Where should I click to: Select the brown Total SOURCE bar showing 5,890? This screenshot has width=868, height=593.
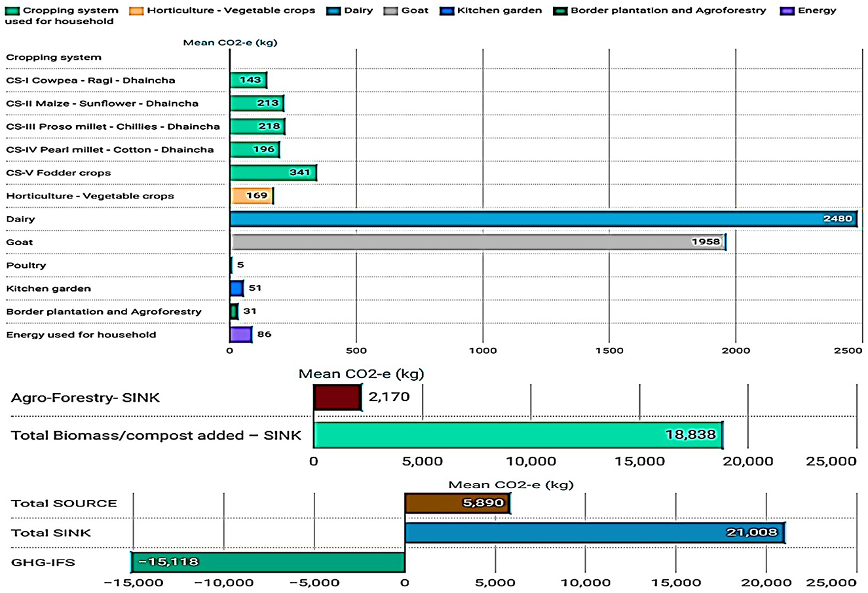pyautogui.click(x=457, y=503)
